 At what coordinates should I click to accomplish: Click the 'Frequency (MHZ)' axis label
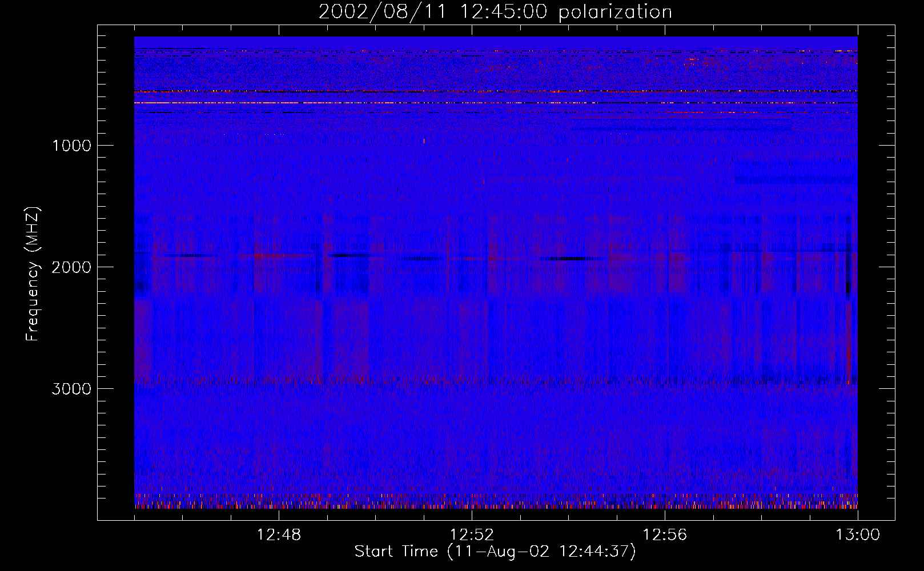33,274
